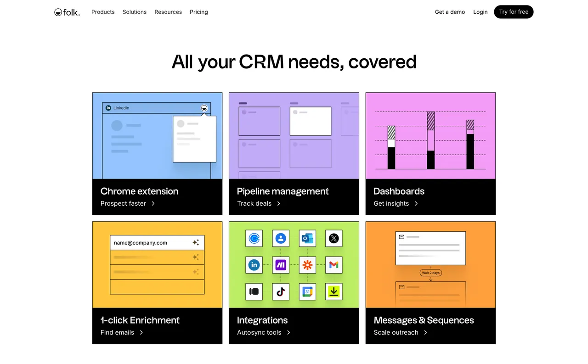Click the X (Twitter) logo icon
This screenshot has height=364, width=588.
(334, 238)
